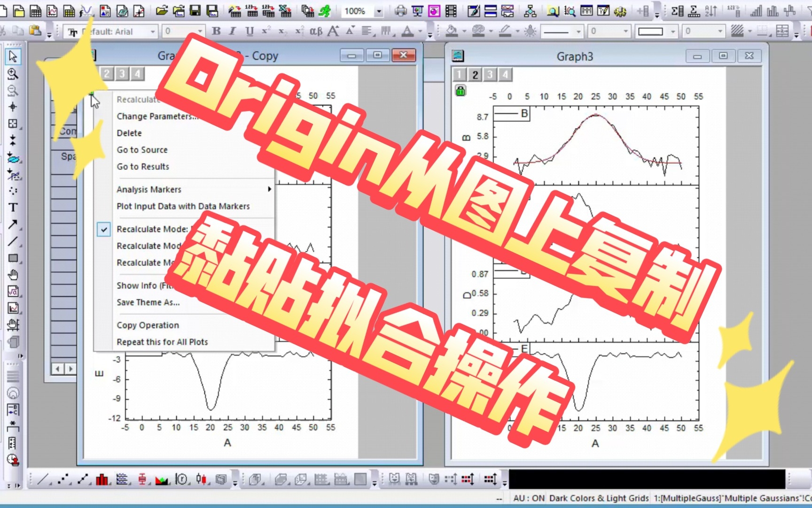The width and height of the screenshot is (812, 508).
Task: Select the Screen Reader crosshair tool
Action: click(x=13, y=107)
